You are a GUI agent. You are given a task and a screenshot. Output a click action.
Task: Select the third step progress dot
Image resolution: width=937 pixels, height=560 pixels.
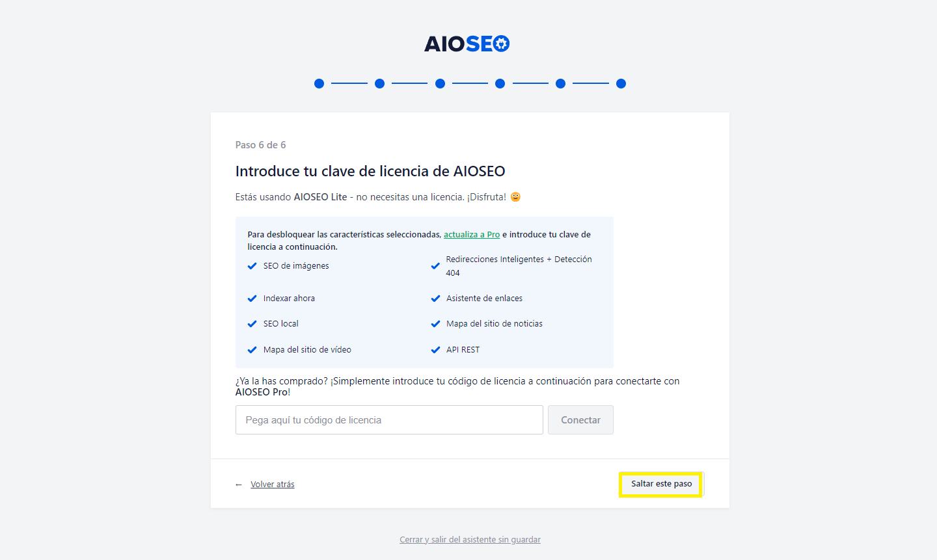pyautogui.click(x=440, y=83)
